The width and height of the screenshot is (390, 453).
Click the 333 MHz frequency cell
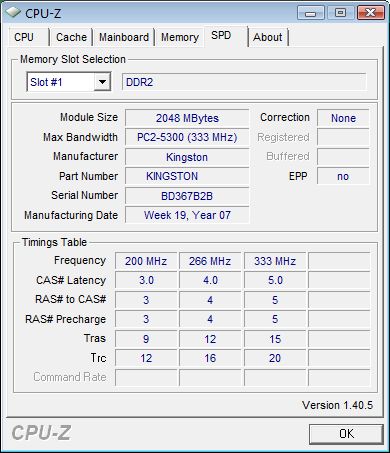pos(275,261)
